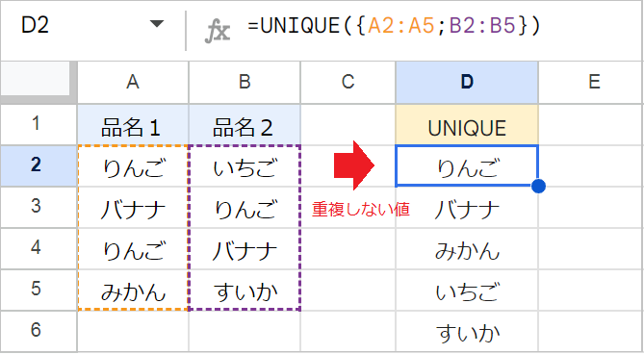
Task: Click cell B4 containing バナナ
Action: [x=245, y=248]
